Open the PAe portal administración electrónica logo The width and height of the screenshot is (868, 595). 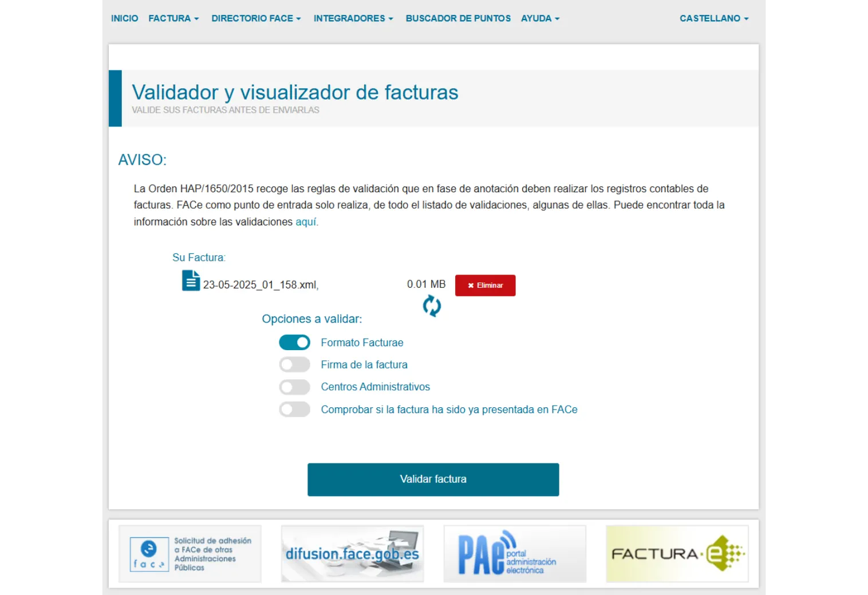(x=514, y=554)
